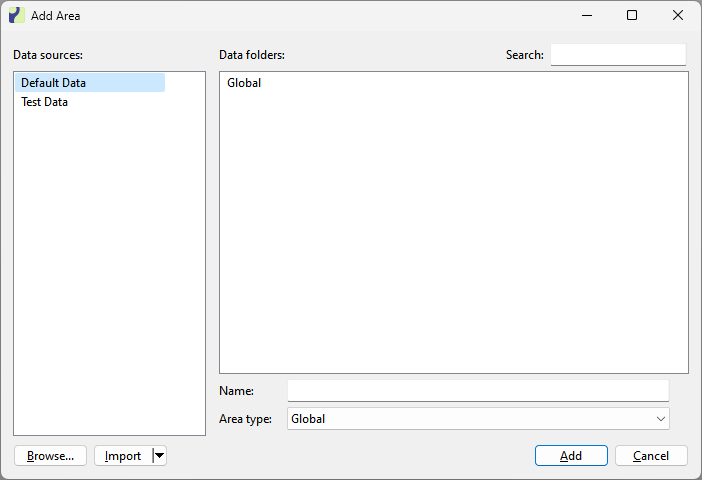702x480 pixels.
Task: Click into the Name text field
Action: click(x=477, y=390)
